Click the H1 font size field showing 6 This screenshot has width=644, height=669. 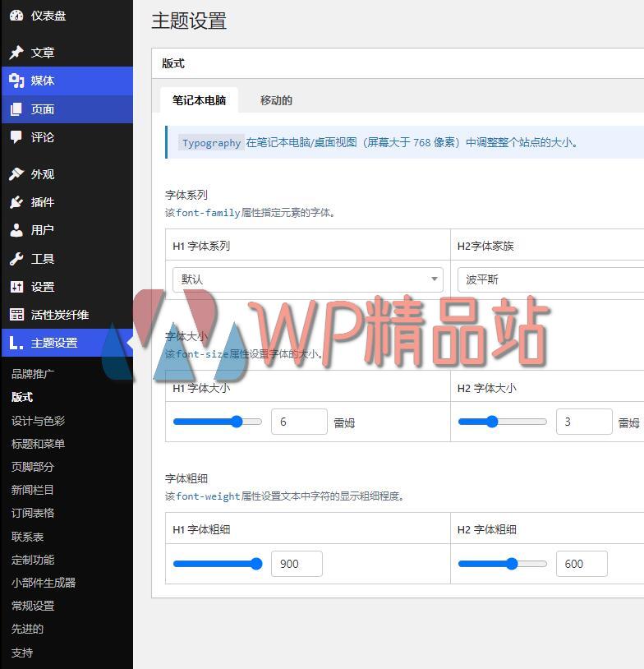299,422
